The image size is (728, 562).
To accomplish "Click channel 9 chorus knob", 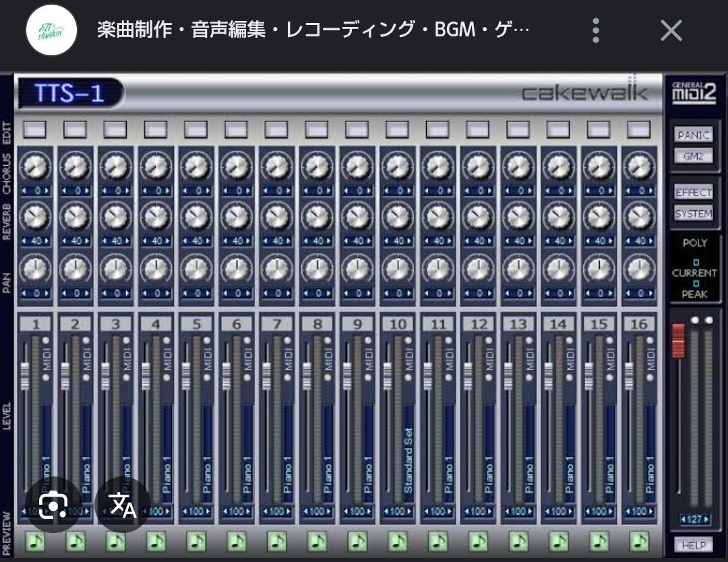I will [x=357, y=167].
